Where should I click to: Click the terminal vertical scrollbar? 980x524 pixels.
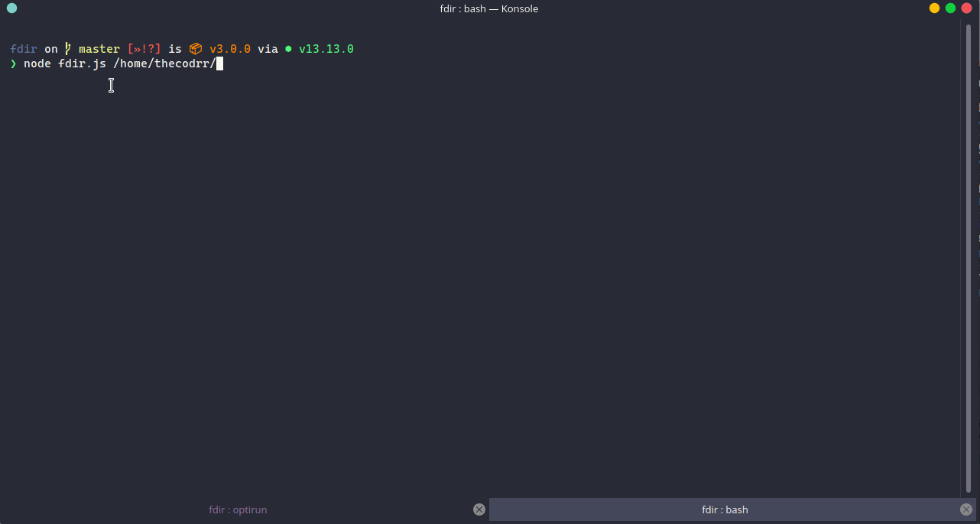969,260
